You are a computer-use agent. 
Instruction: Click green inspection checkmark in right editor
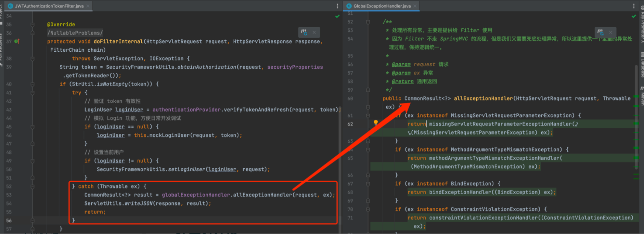pos(634,16)
